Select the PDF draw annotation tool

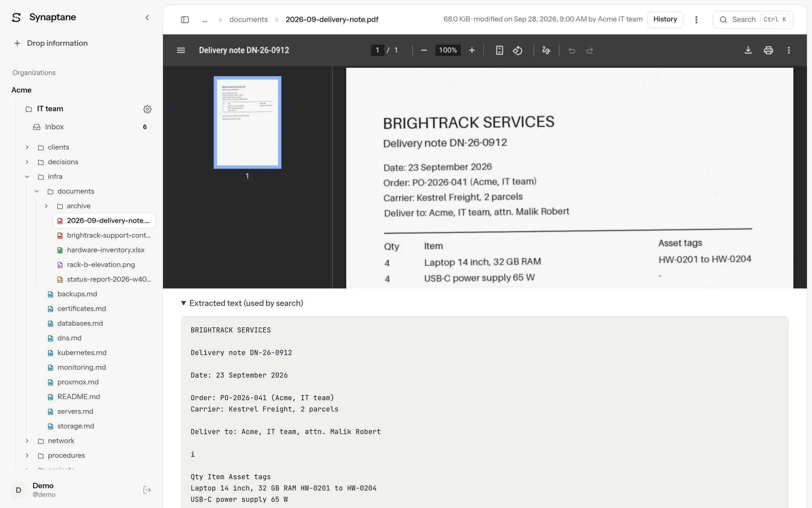546,50
